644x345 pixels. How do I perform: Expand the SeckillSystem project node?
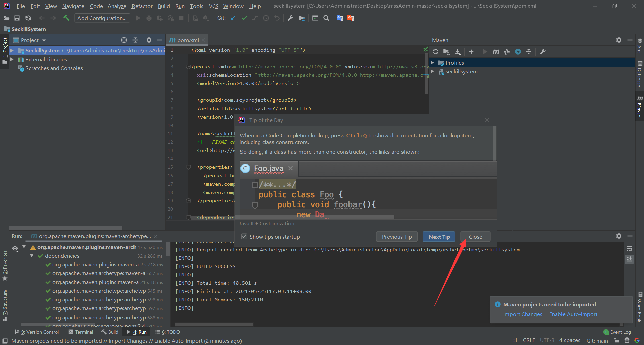pyautogui.click(x=12, y=50)
